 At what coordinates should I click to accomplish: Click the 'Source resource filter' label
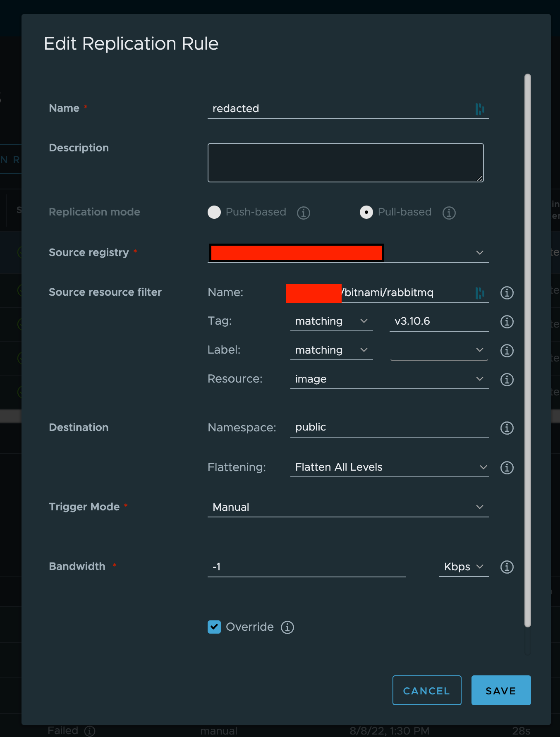(x=105, y=292)
